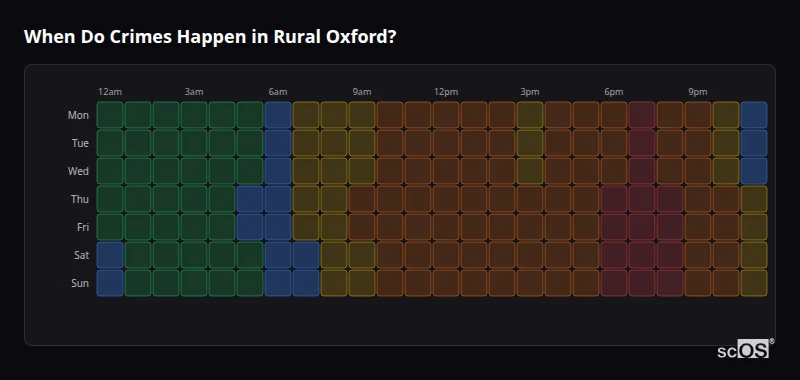800x380 pixels.
Task: Click the Monday 9am yellow cell
Action: pos(362,115)
